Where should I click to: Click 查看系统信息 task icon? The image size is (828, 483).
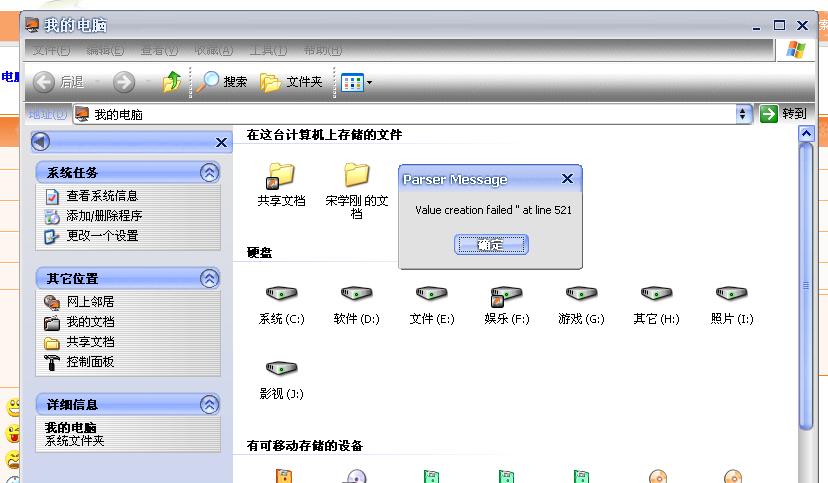[x=52, y=197]
